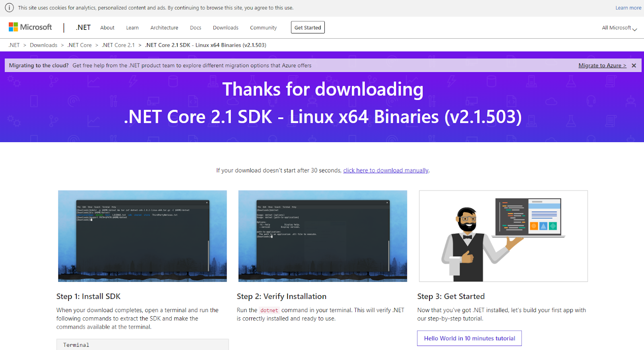Go to .NET Core 2.1 breadcrumb link
This screenshot has height=350, width=644.
point(118,45)
